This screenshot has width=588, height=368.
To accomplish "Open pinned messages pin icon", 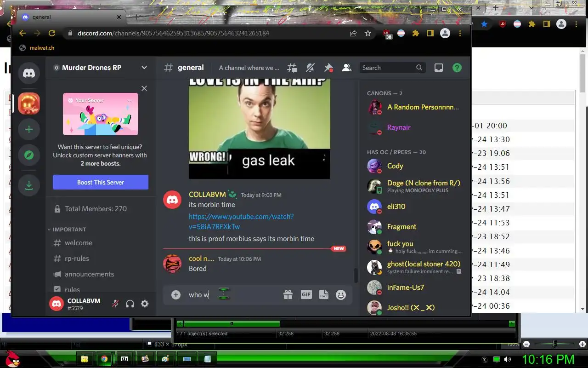I will pos(328,68).
